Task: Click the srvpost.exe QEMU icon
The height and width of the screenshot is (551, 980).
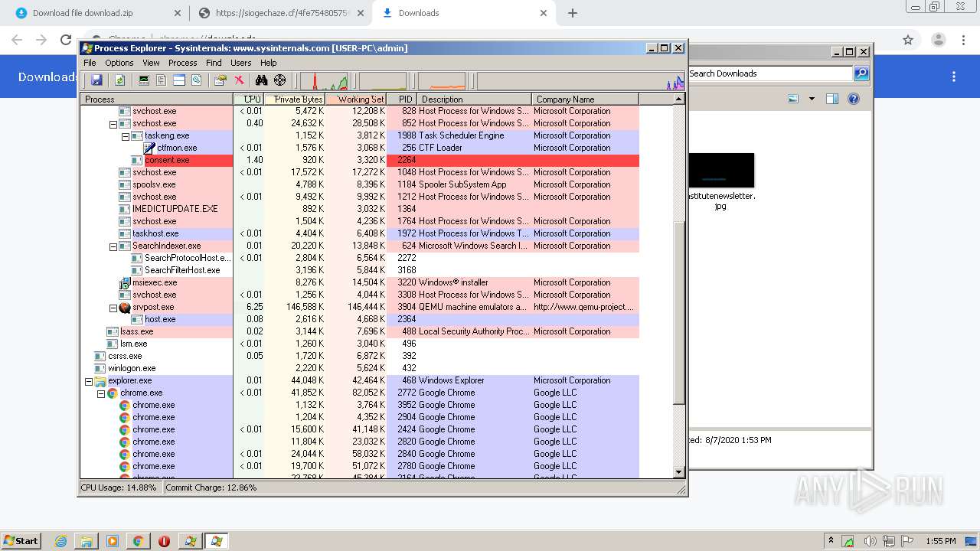Action: (x=125, y=307)
